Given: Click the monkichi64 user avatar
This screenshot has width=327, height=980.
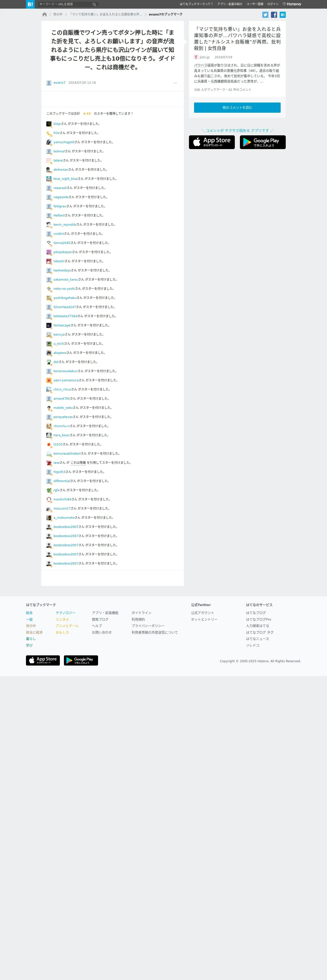Looking at the screenshot, I should (49, 499).
